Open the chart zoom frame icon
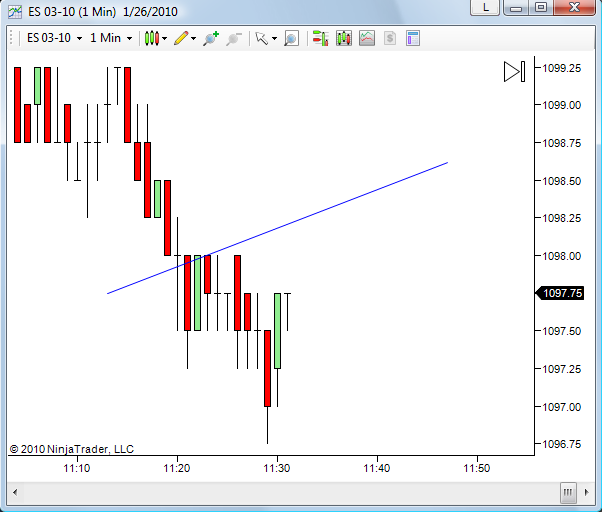The width and height of the screenshot is (602, 512). point(291,39)
